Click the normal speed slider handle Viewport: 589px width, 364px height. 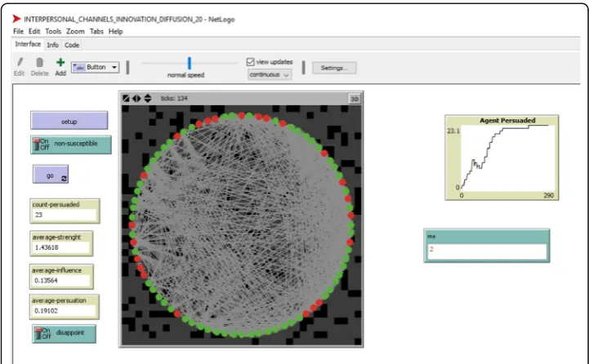(x=190, y=63)
